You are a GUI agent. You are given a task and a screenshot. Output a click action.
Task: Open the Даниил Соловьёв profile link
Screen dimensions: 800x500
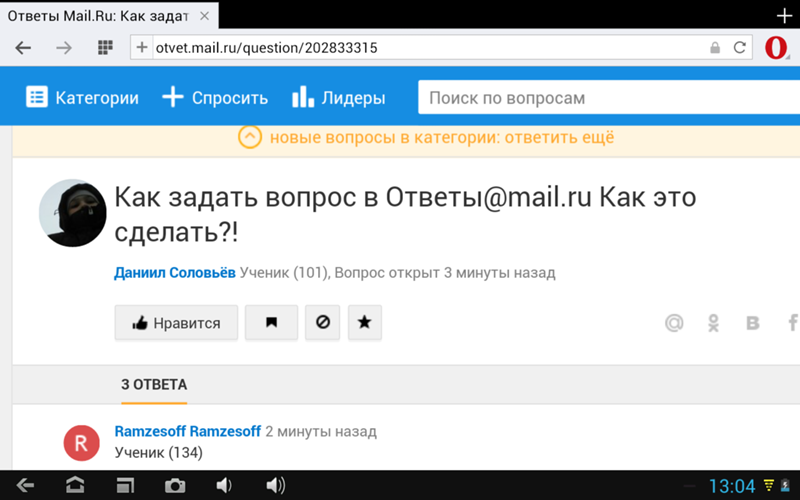tap(174, 272)
